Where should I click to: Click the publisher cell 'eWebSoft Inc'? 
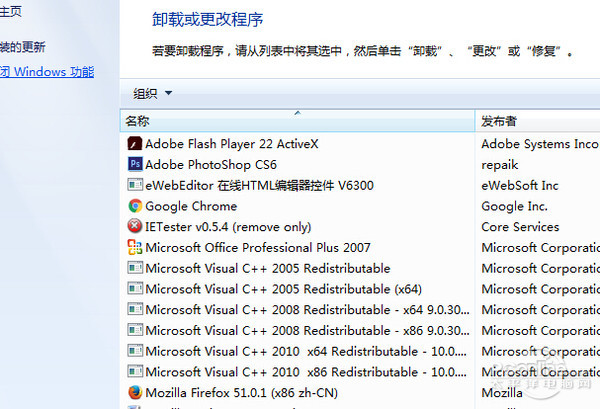520,185
